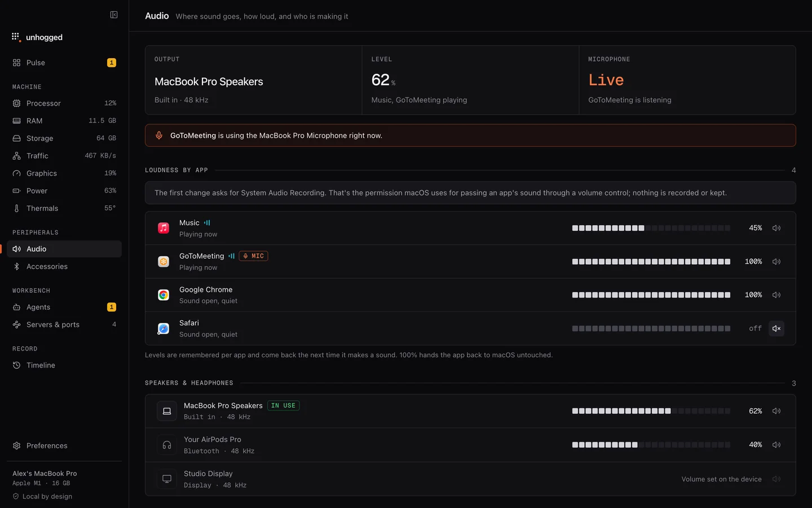Viewport: 812px width, 508px height.
Task: Click the MacBook Pro Speakers laptop icon
Action: coord(167,411)
